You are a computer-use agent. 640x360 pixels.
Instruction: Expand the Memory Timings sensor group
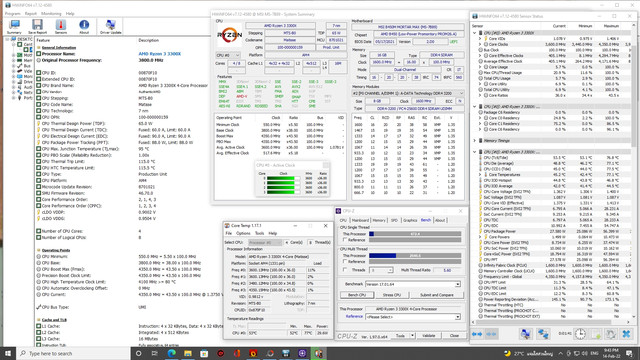pos(475,140)
